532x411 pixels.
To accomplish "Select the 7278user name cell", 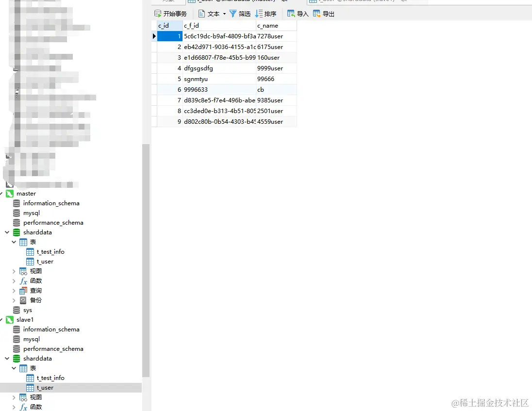I will click(276, 36).
